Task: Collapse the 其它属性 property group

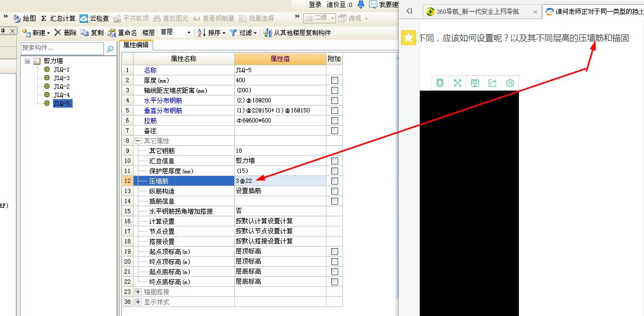Action: pos(138,141)
